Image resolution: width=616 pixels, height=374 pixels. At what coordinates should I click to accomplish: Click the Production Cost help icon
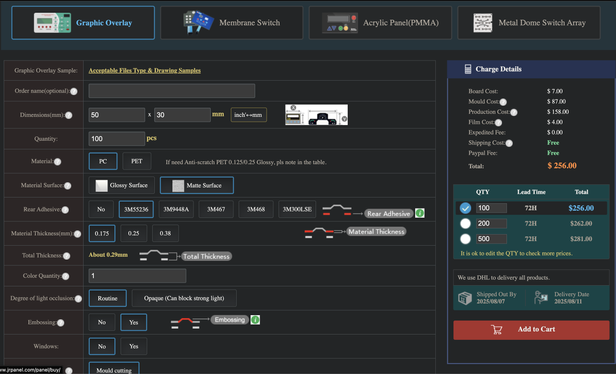(x=513, y=112)
